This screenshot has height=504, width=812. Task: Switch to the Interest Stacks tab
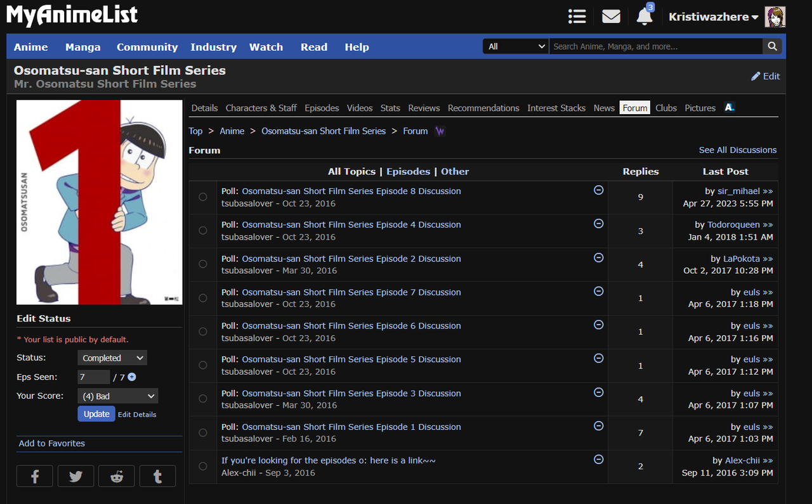click(556, 108)
